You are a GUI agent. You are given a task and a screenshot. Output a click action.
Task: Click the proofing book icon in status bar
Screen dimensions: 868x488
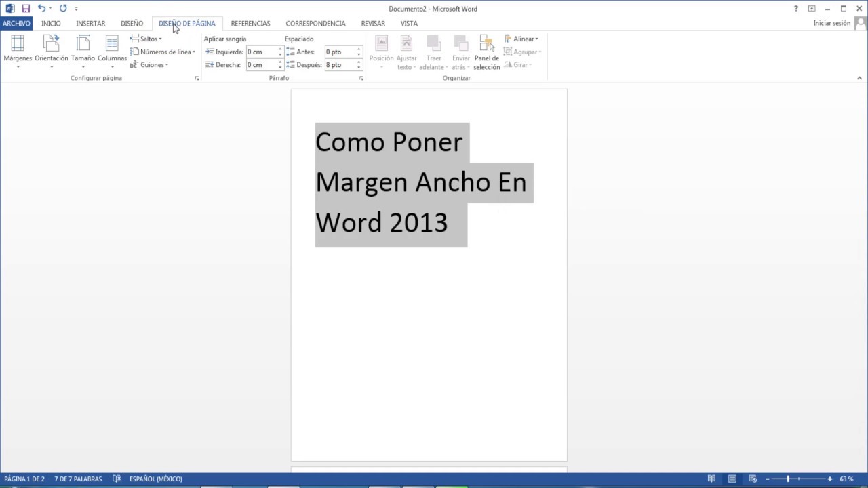pyautogui.click(x=117, y=479)
